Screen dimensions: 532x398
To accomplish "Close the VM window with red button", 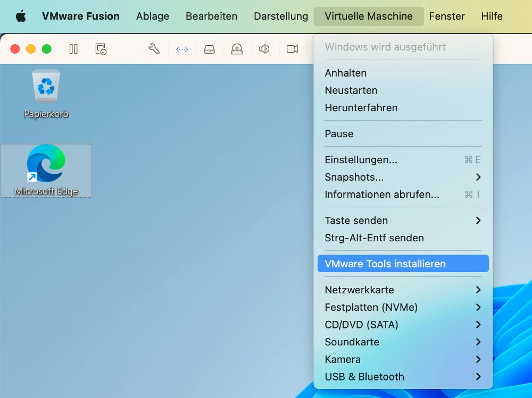I will (x=15, y=49).
